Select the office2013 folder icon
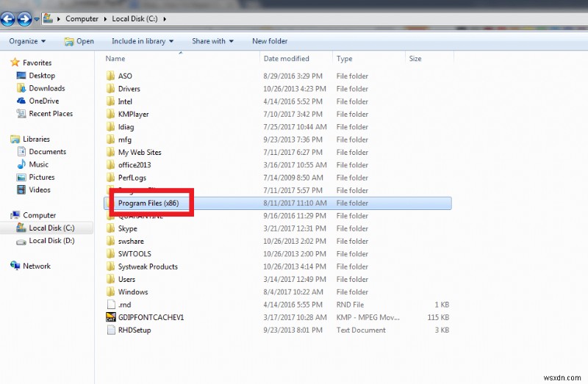 pos(110,165)
